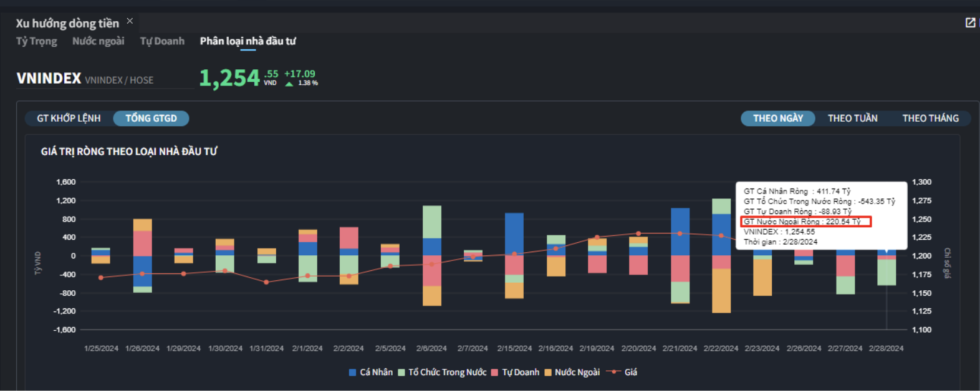This screenshot has width=980, height=392.
Task: Open the panel in a new window icon
Action: tap(970, 22)
